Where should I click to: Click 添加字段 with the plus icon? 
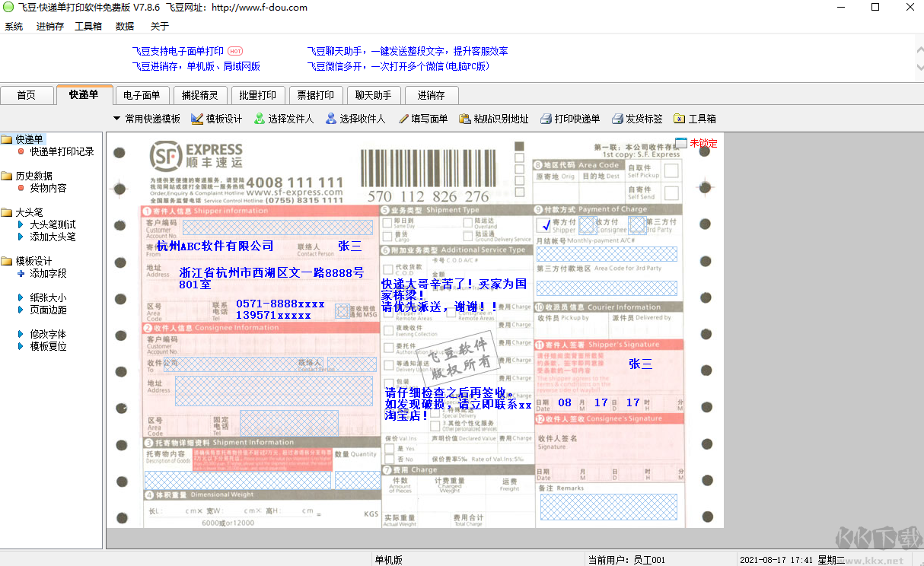(x=48, y=273)
